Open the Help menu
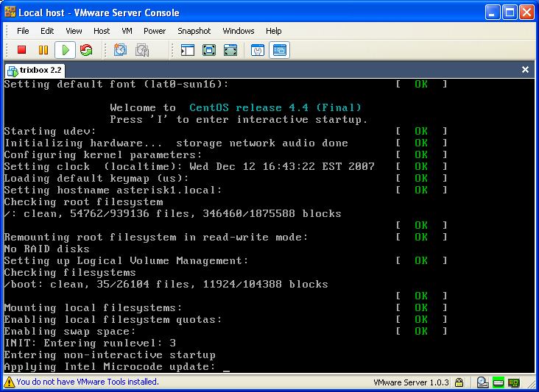The width and height of the screenshot is (539, 392). click(x=274, y=31)
